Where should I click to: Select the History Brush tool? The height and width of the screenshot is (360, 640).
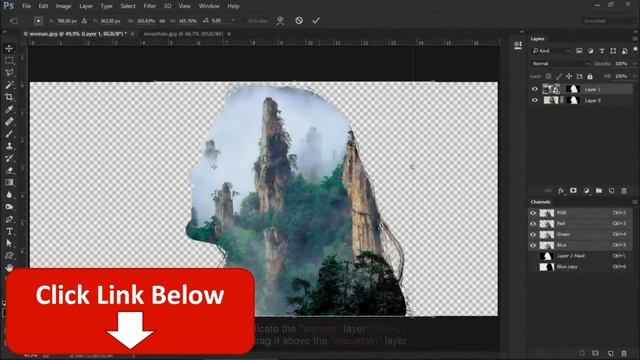[x=9, y=158]
